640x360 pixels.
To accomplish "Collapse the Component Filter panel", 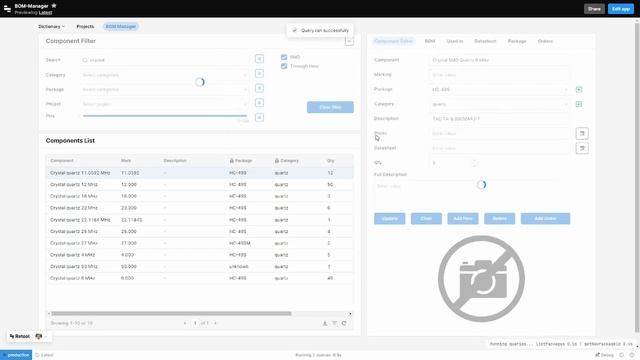I will [x=349, y=41].
